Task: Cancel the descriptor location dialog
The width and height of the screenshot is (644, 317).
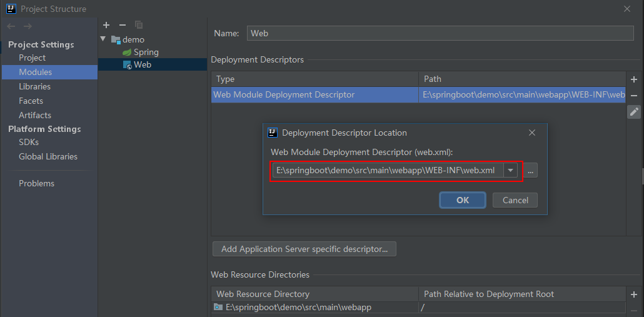Action: coord(515,200)
